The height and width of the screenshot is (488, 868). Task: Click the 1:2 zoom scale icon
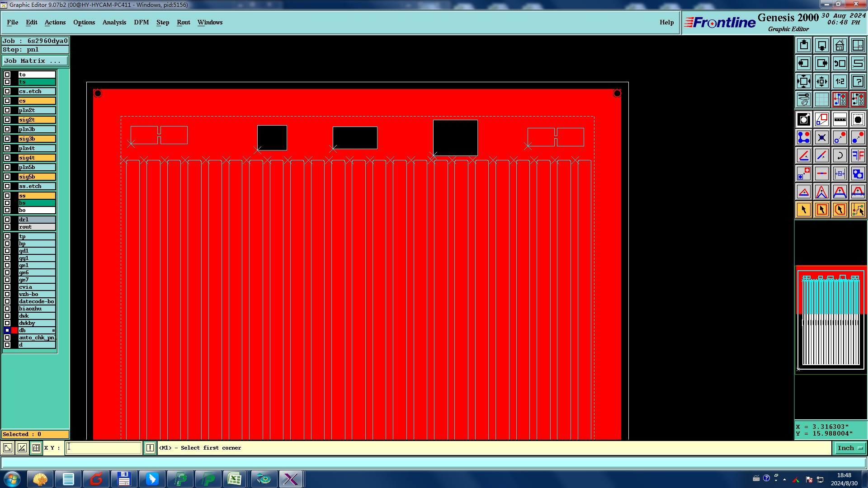tap(840, 81)
